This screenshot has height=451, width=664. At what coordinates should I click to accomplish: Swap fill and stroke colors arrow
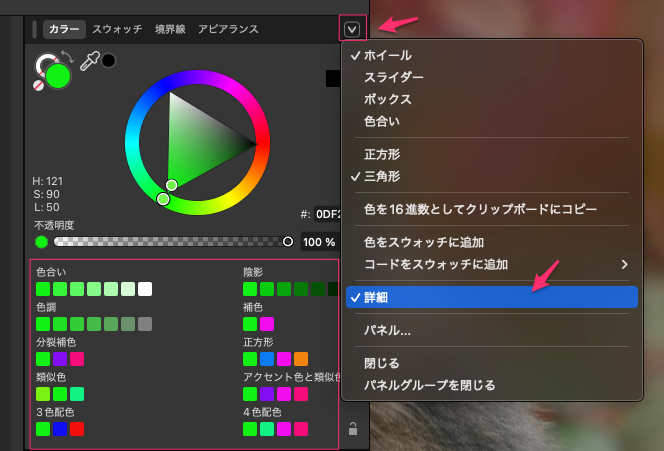[x=67, y=58]
